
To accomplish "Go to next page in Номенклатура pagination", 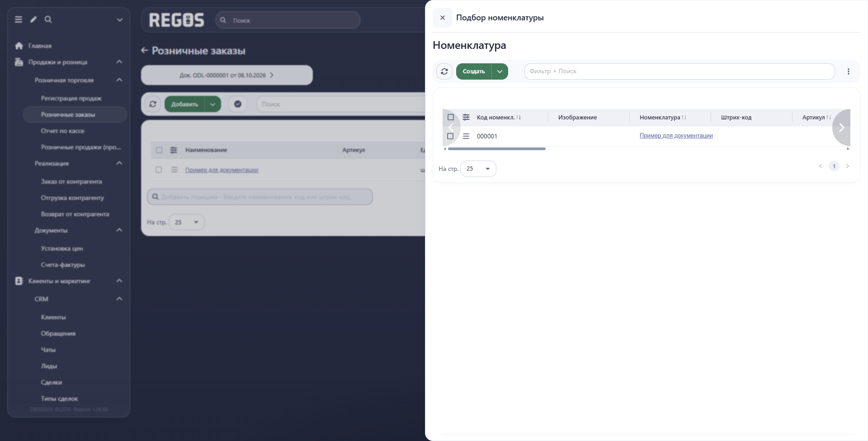I will (848, 166).
